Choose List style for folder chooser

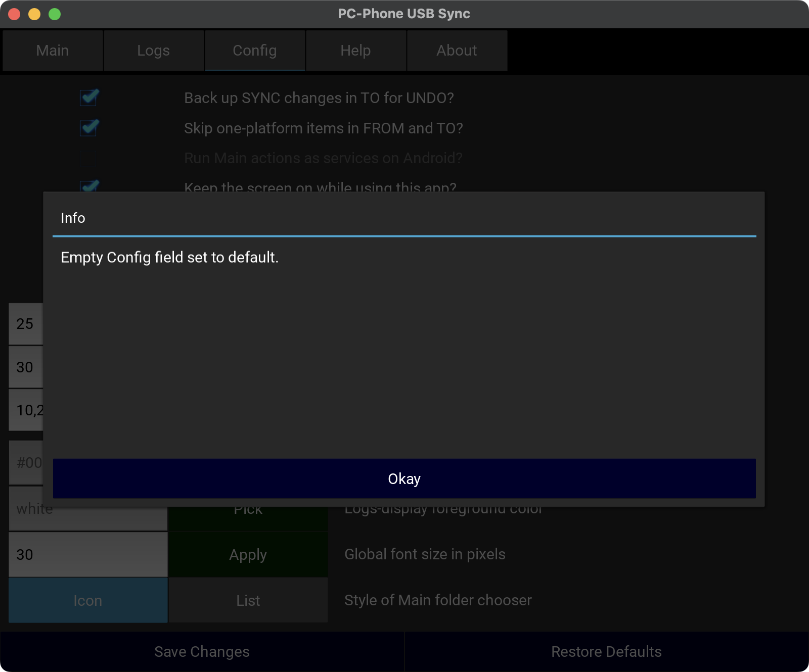tap(248, 600)
